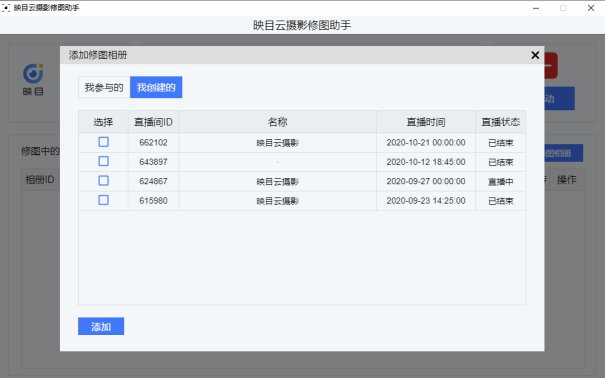Tick the checkbox for room 624867
This screenshot has height=378, width=605.
(x=103, y=181)
